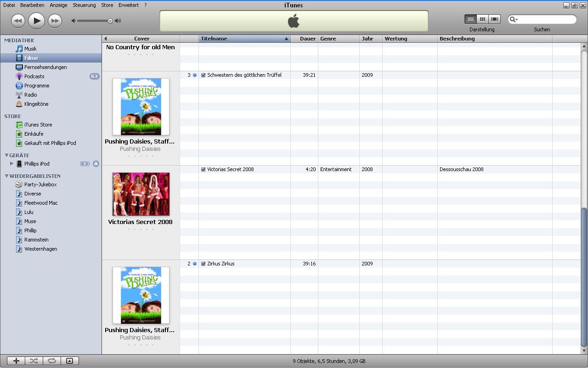Add new playlist with plus button
Viewport: 588px width, 368px height.
(16, 361)
